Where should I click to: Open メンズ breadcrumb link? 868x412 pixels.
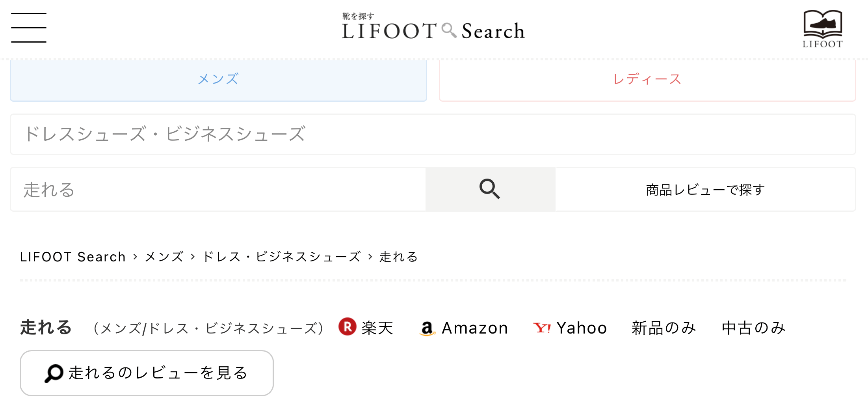pyautogui.click(x=164, y=257)
